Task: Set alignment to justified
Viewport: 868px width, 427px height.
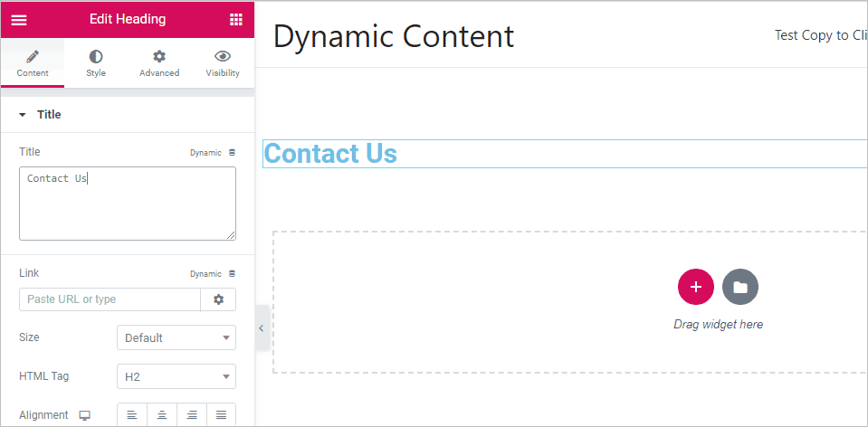Action: click(221, 415)
